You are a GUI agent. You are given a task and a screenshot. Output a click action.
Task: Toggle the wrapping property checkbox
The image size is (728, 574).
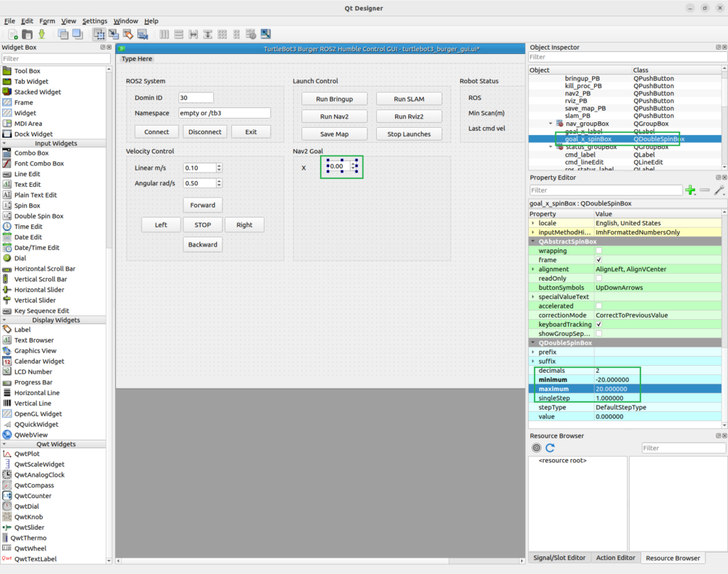click(x=599, y=251)
